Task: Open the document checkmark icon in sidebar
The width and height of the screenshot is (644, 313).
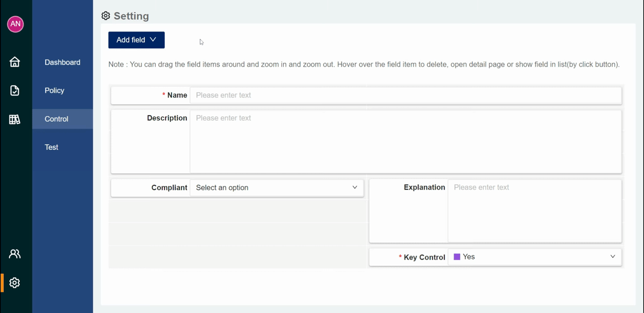Action: (15, 91)
